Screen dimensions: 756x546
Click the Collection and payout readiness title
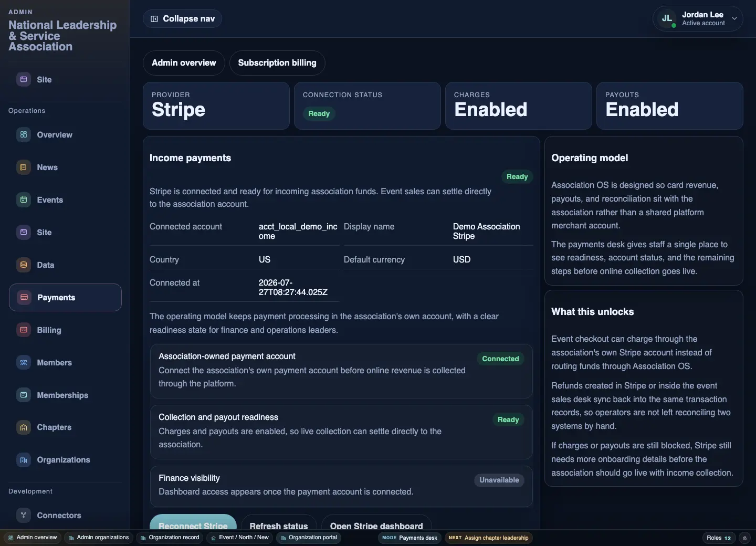218,417
